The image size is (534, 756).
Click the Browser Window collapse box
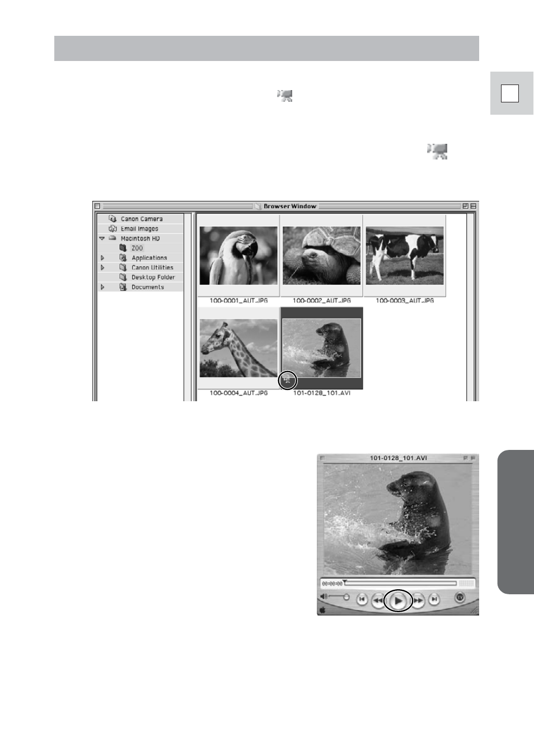click(473, 206)
